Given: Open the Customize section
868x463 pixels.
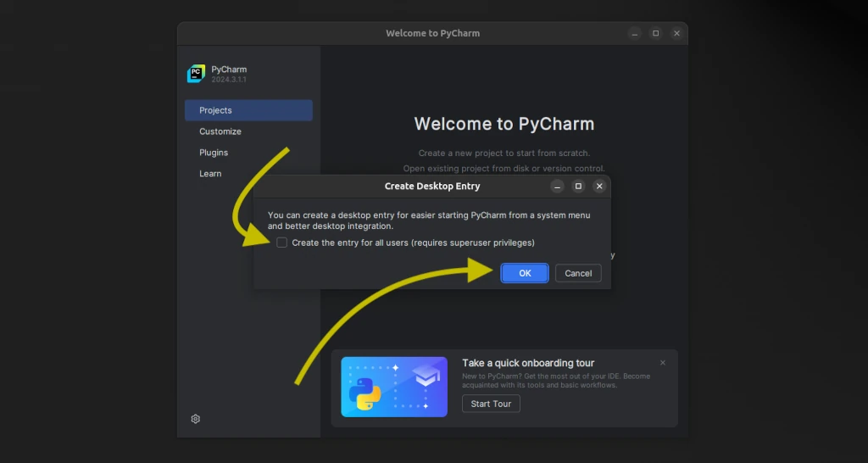Looking at the screenshot, I should pos(220,131).
